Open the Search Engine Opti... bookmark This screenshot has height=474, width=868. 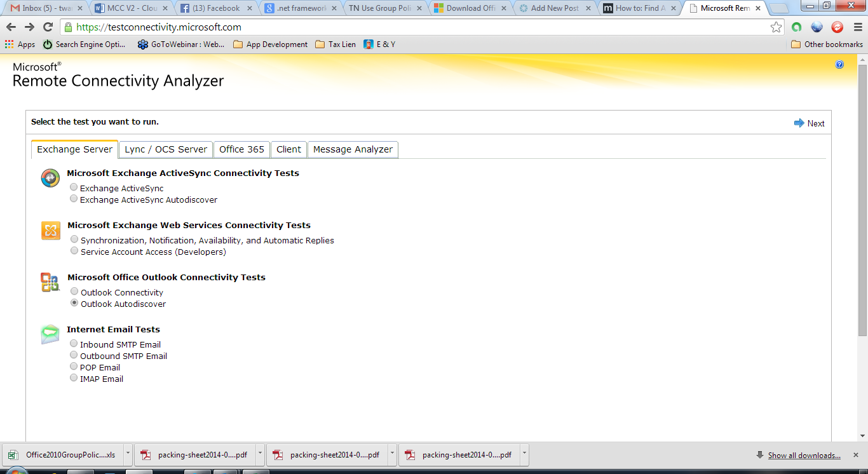pyautogui.click(x=84, y=44)
